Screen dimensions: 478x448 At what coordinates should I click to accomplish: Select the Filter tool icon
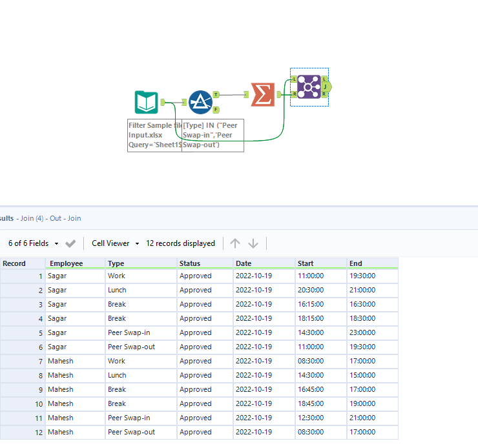200,103
